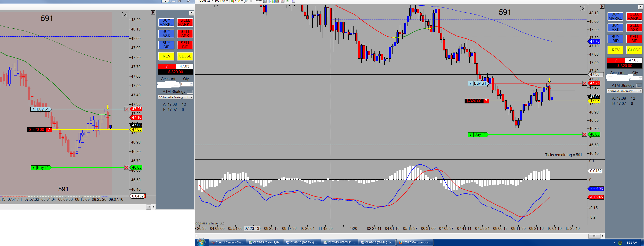Toggle the F fixed-scale button on right chart

pos(602,7)
